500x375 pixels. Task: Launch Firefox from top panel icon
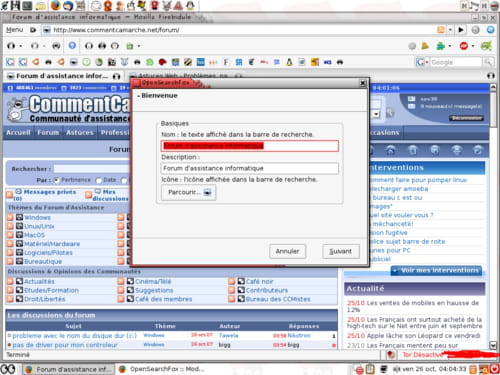click(x=55, y=5)
